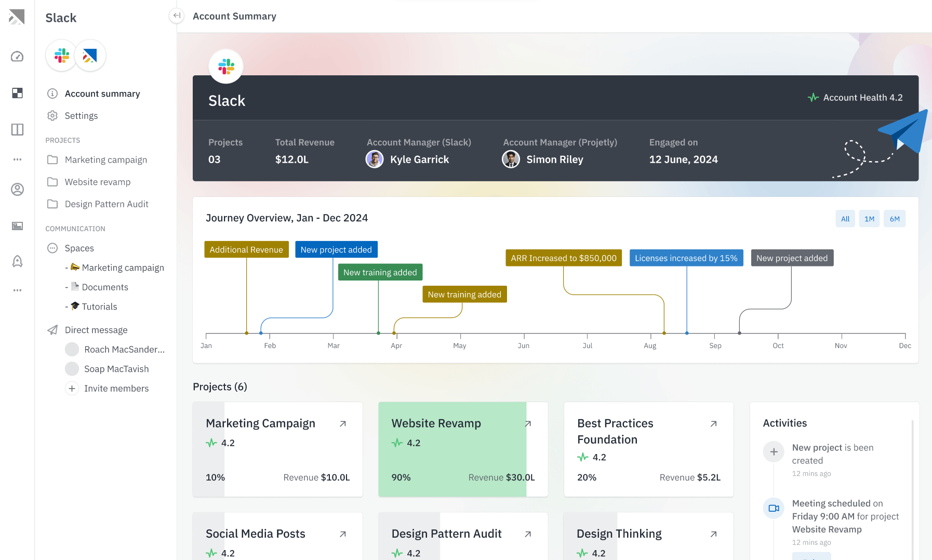
Task: Click the Invite members link
Action: (x=116, y=389)
